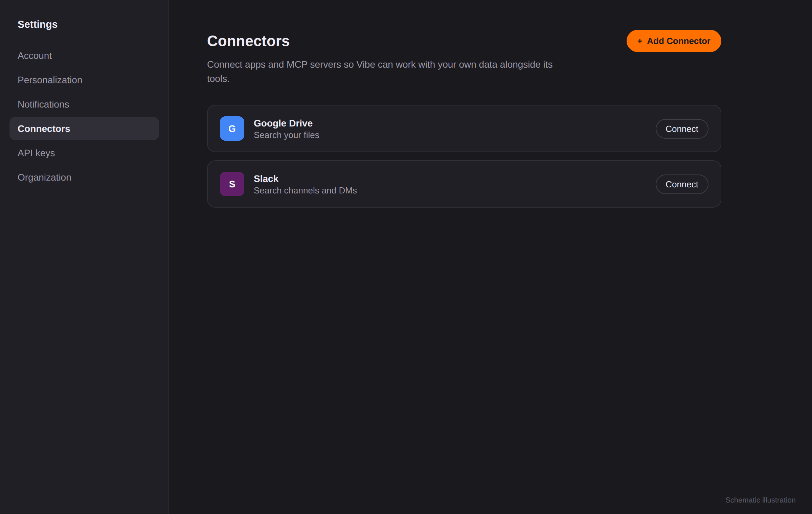Click the Google Drive G icon
This screenshot has height=514, width=812.
tap(232, 128)
